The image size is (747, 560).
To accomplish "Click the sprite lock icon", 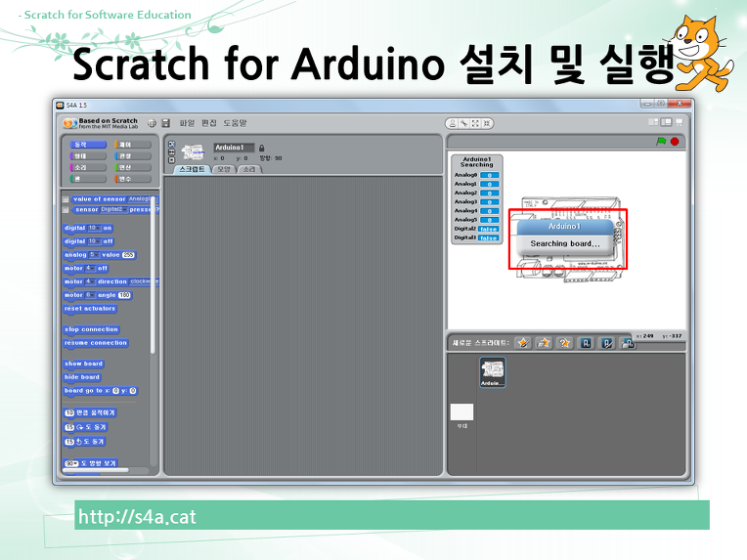I will pos(261,149).
